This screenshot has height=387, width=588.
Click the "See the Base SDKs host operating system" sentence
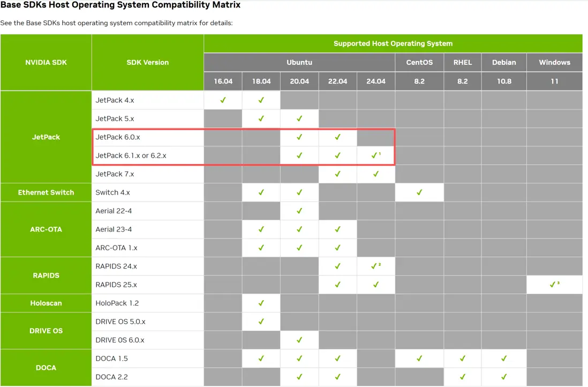pos(117,23)
